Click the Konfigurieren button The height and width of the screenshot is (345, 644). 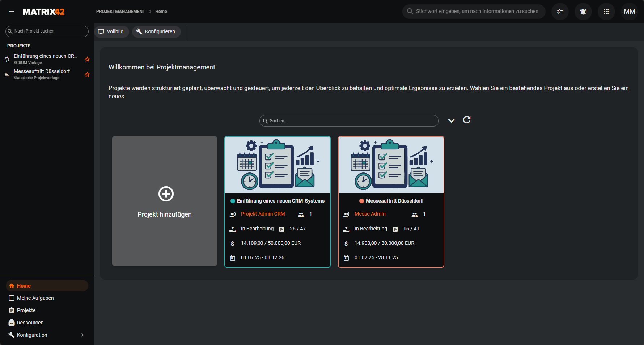click(156, 31)
